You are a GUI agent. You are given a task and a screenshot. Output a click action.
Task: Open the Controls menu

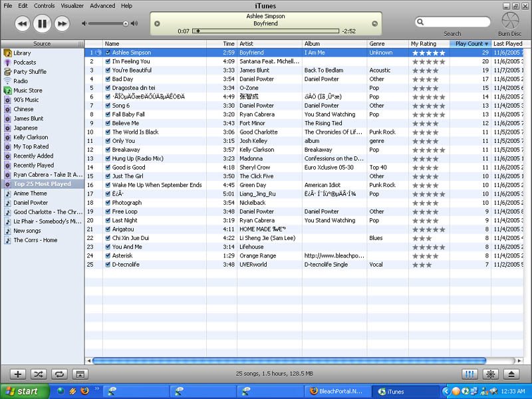(x=44, y=6)
